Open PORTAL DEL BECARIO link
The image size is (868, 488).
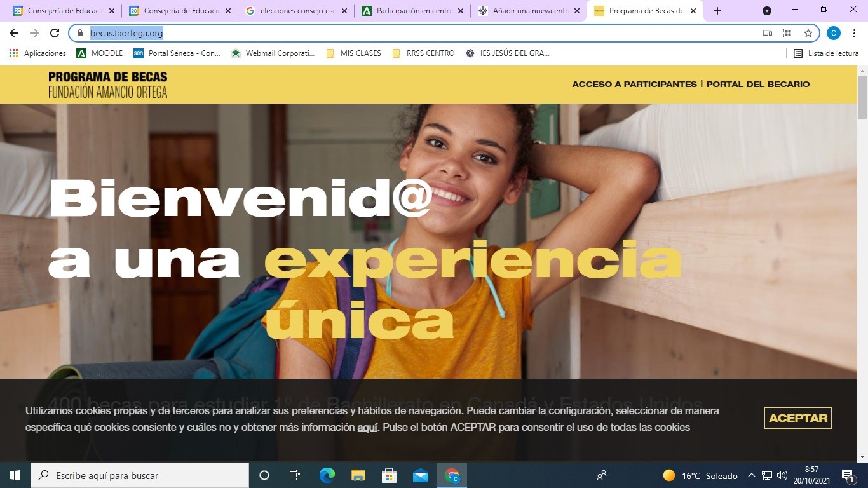pos(758,84)
